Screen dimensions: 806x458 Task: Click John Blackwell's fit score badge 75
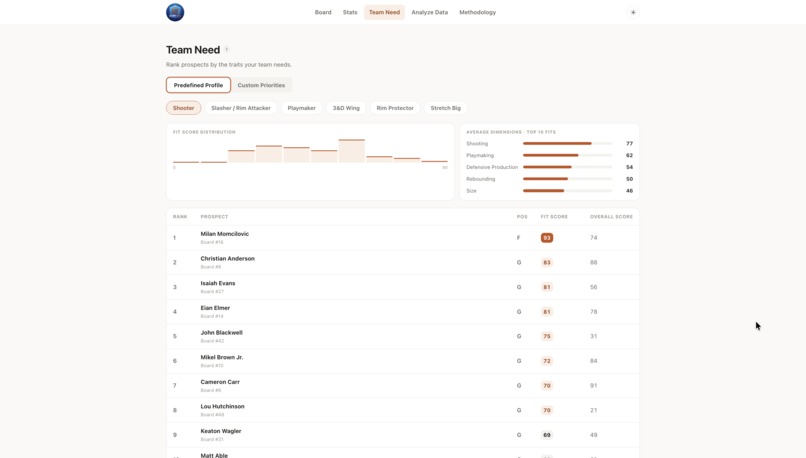click(546, 336)
